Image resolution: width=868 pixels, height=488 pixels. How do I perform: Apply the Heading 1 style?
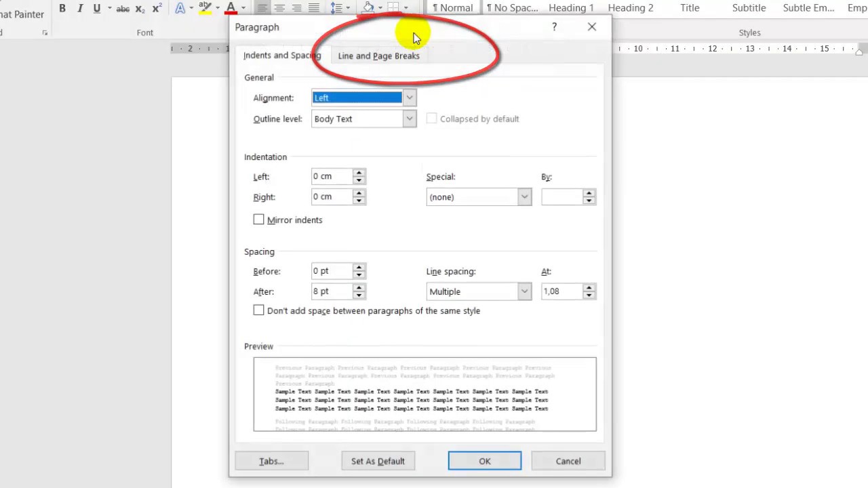click(x=571, y=8)
